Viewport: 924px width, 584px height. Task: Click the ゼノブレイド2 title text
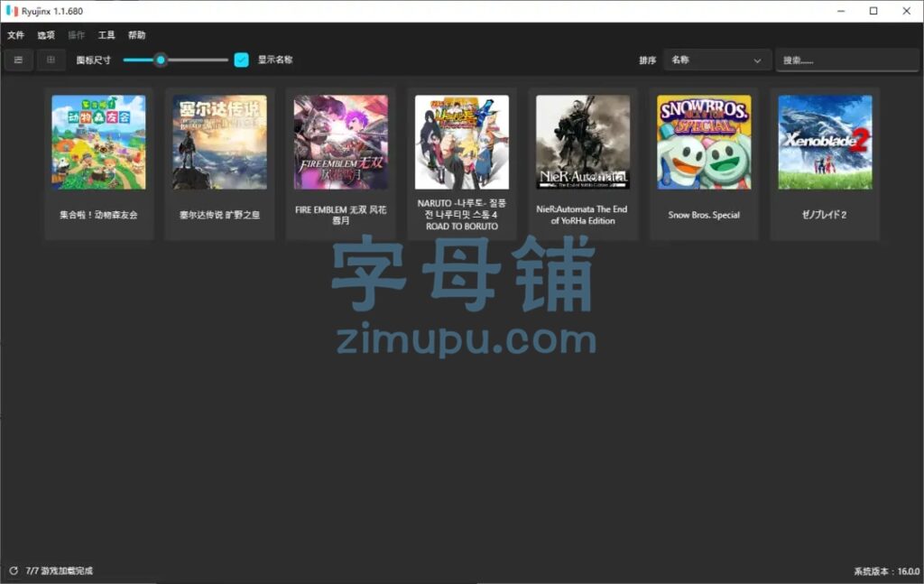point(825,215)
